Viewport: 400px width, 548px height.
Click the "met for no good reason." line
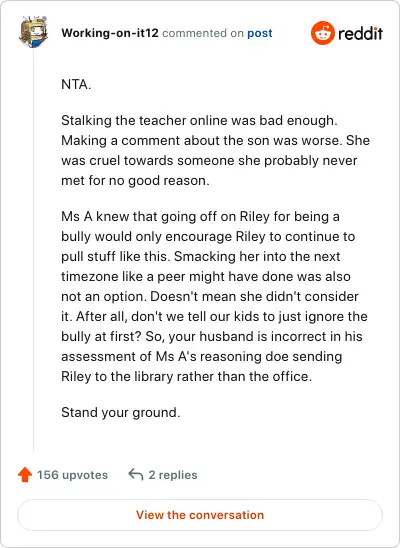[x=135, y=181]
